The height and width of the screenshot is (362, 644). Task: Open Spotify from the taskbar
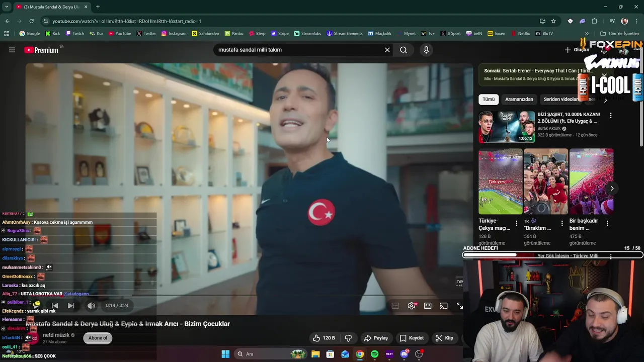click(374, 354)
